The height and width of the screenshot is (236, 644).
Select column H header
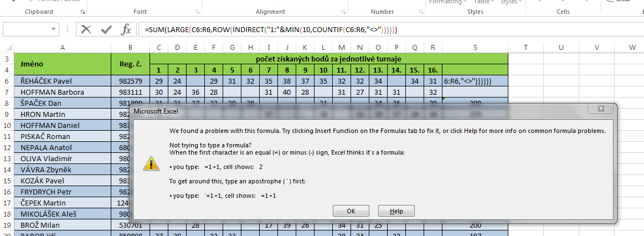tap(250, 48)
